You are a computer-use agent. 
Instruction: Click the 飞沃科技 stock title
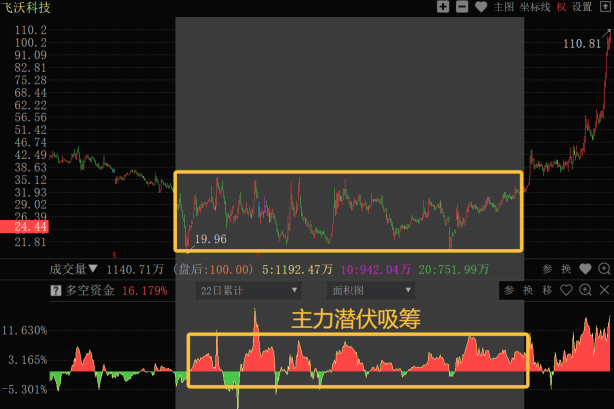coord(26,7)
